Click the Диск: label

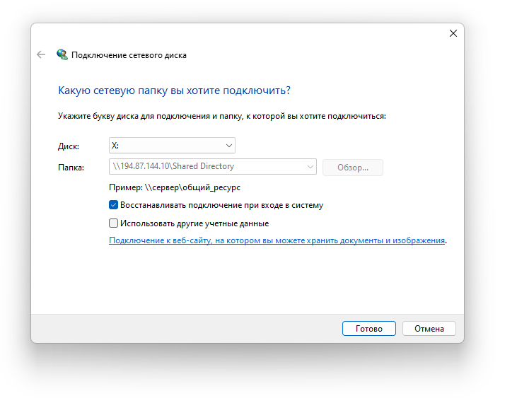pos(69,146)
